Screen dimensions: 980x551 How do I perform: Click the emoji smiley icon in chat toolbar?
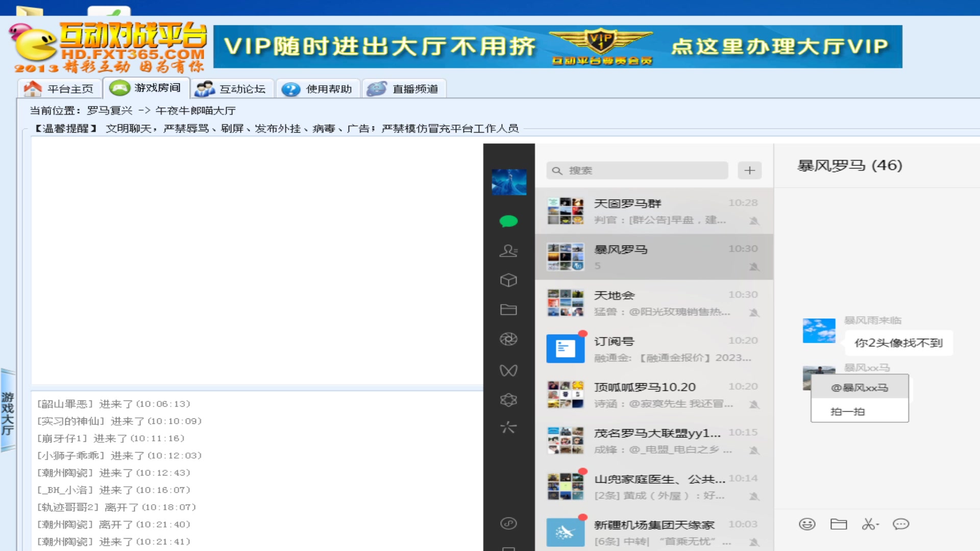point(807,524)
